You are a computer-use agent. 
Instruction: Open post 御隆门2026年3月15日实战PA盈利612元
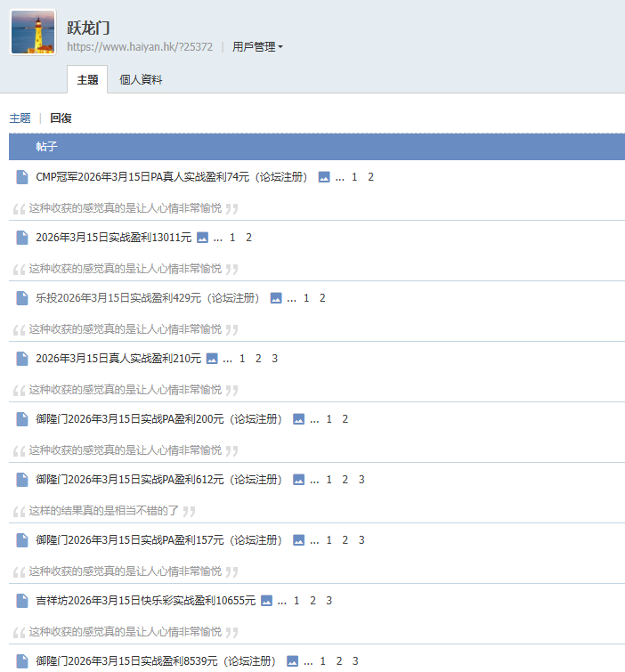pos(158,480)
